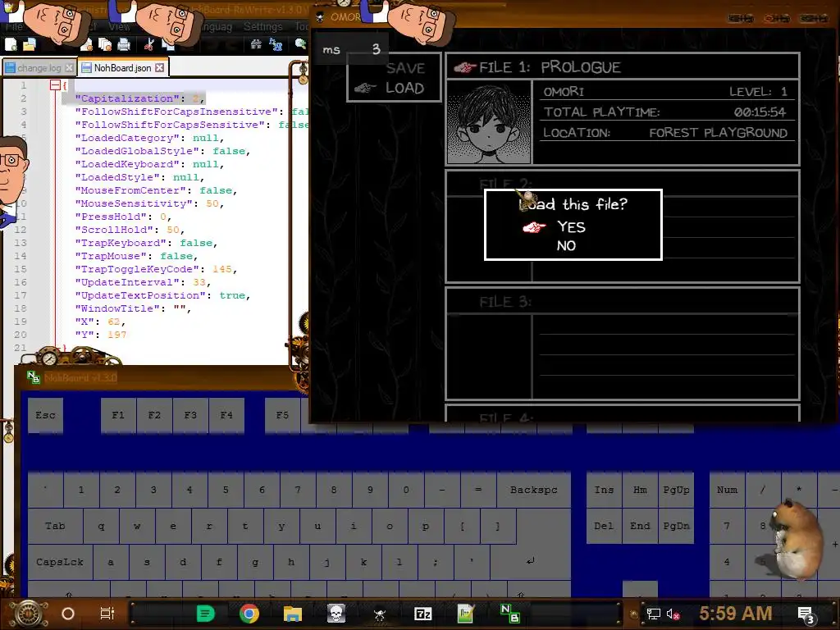Click the Cut scissors icon in Notepad++
This screenshot has height=630, width=840.
[x=149, y=45]
